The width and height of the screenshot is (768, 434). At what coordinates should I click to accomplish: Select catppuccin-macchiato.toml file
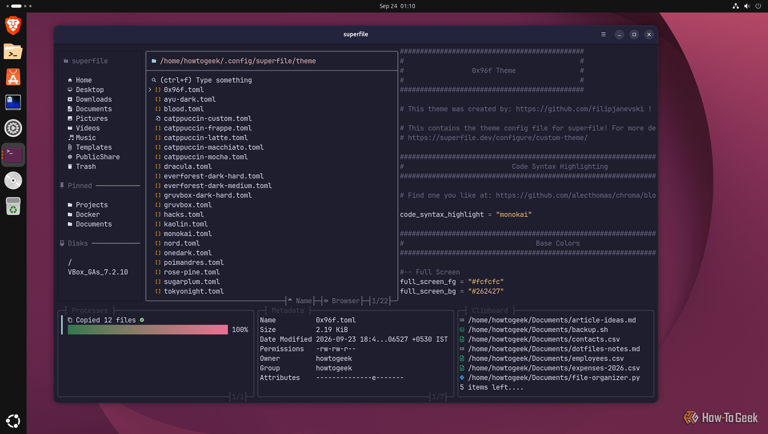214,147
